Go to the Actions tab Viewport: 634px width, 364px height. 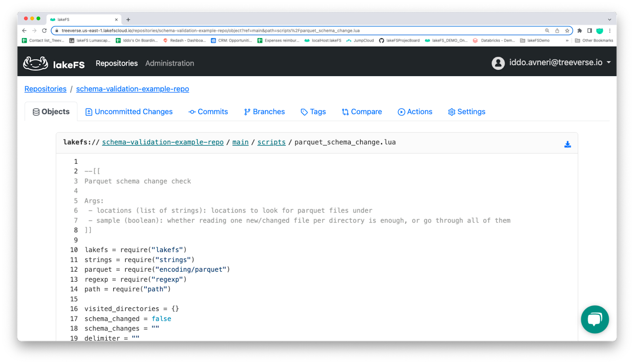tap(415, 112)
